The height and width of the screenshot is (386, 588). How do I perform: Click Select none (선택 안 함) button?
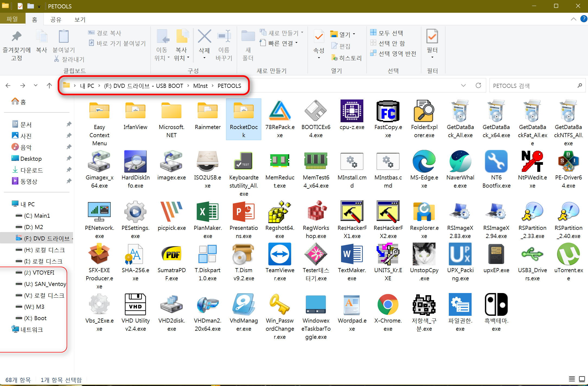tap(388, 43)
